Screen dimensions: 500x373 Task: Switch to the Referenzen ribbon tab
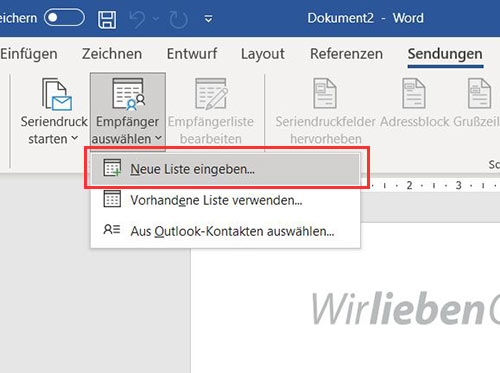pos(346,54)
